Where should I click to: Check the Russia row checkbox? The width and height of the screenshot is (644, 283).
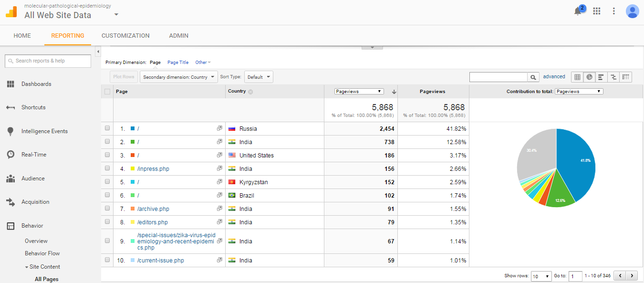pos(107,128)
